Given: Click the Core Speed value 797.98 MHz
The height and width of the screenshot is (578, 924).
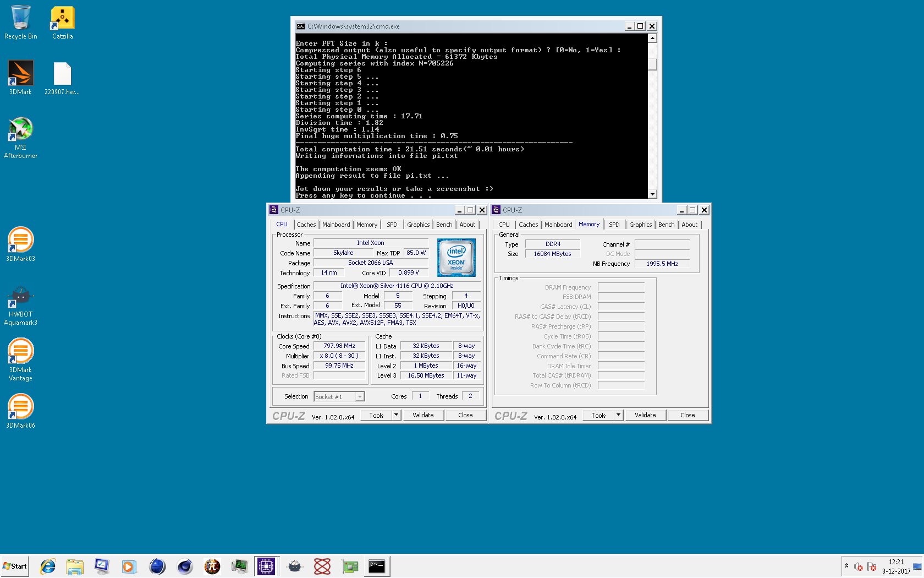Looking at the screenshot, I should tap(339, 346).
